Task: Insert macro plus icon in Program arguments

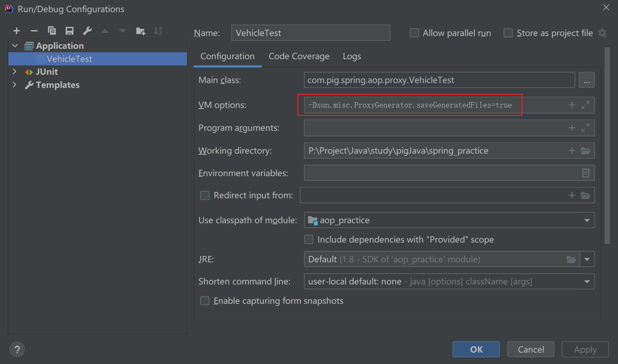Action: [572, 128]
